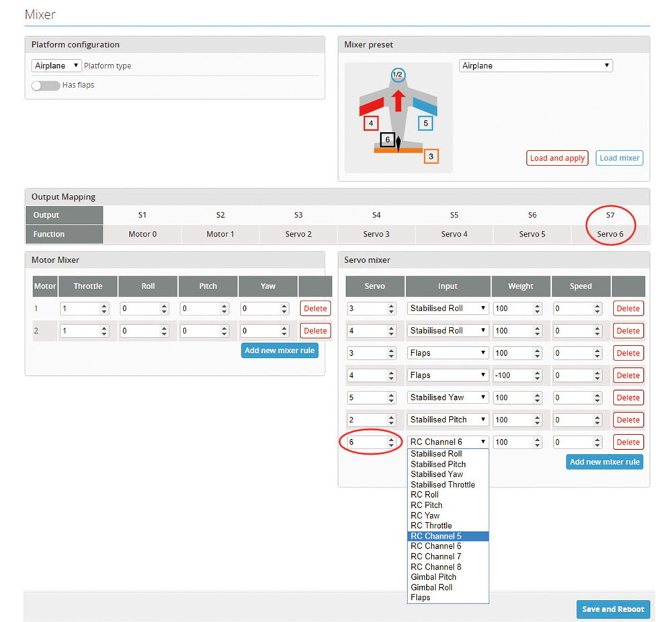This screenshot has height=622, width=672.
Task: Delete Motor 1 mixer rule
Action: click(315, 309)
